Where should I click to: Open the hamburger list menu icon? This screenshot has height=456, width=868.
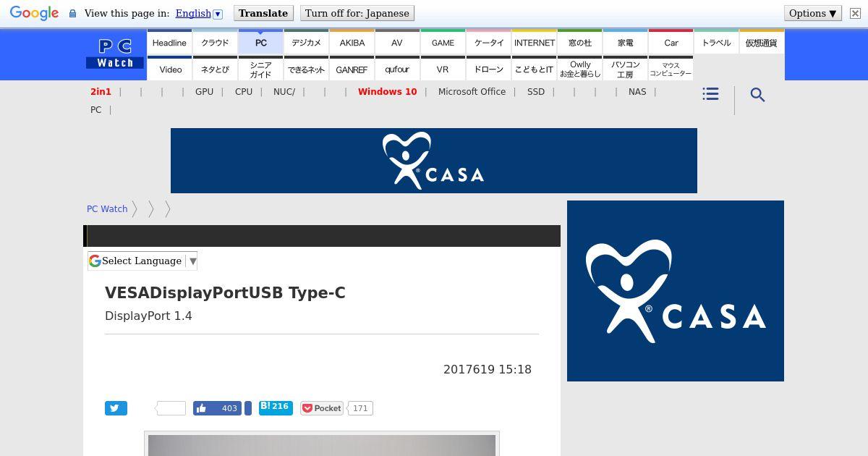[x=710, y=94]
